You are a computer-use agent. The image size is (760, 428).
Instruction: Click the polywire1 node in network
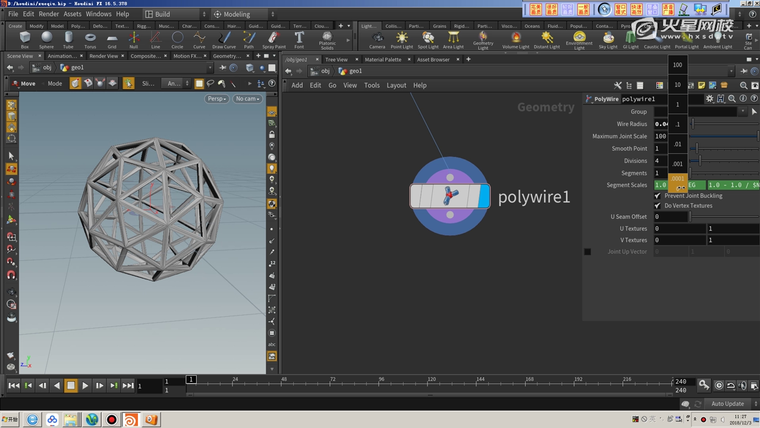[x=450, y=196]
